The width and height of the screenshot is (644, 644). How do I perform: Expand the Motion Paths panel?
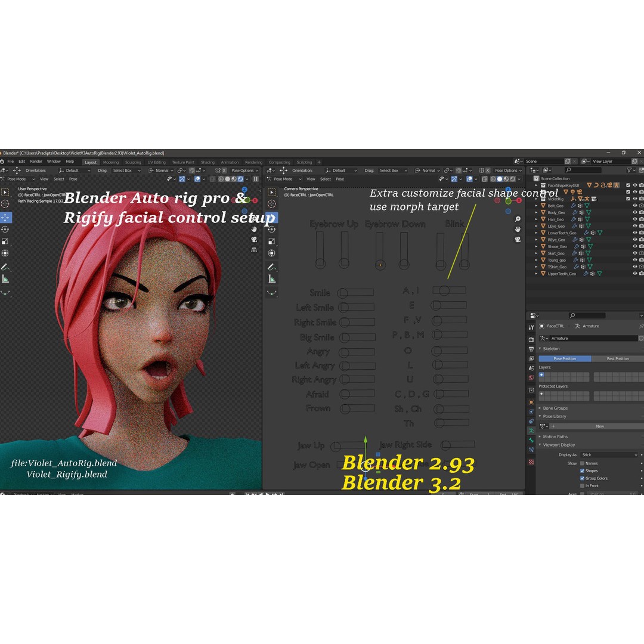pos(555,436)
